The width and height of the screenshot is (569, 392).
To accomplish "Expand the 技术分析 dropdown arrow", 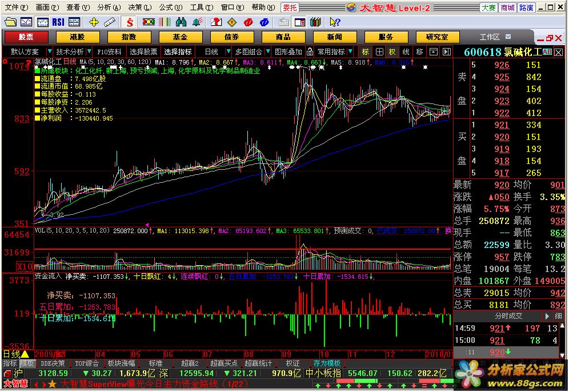I will (89, 51).
